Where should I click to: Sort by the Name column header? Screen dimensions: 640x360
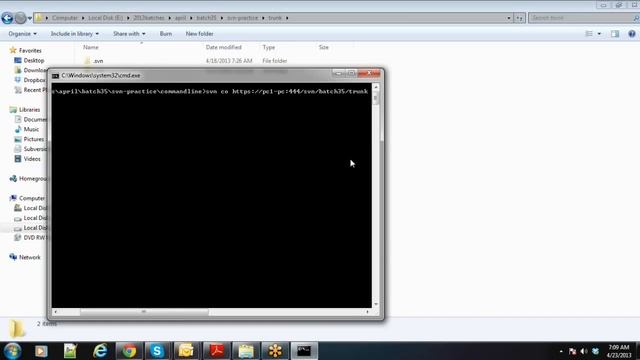pos(91,47)
